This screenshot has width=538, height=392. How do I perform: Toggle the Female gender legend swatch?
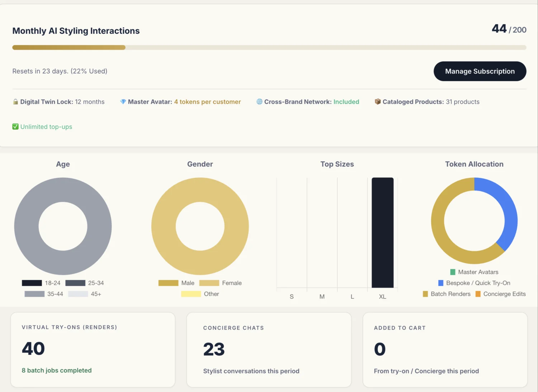209,283
